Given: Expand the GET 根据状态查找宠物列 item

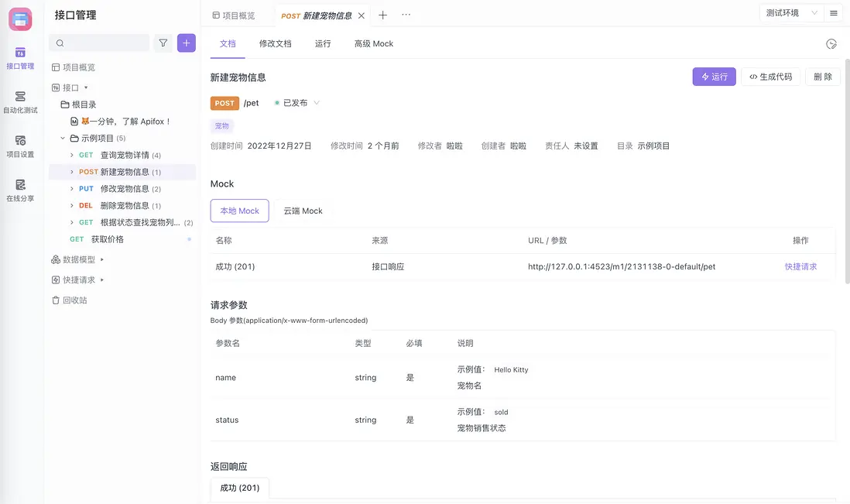Looking at the screenshot, I should click(x=71, y=222).
